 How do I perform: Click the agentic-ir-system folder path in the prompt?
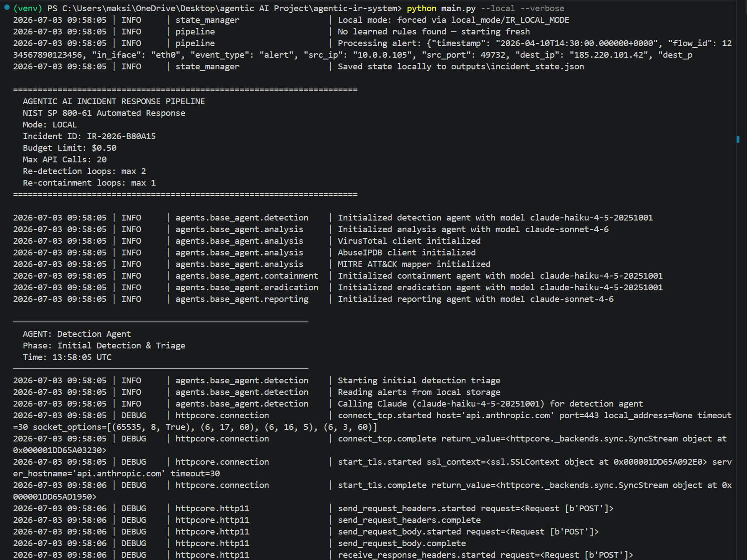[x=355, y=8]
